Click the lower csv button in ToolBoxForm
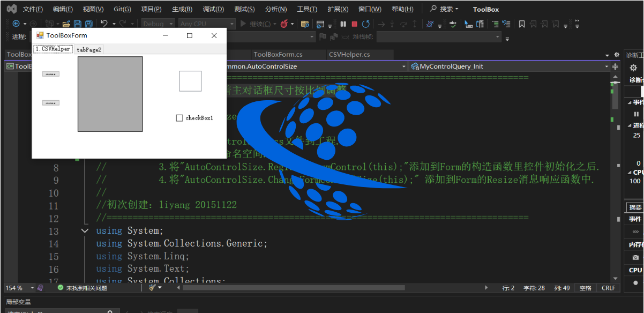Screen dimensions: 644x313 pyautogui.click(x=51, y=102)
